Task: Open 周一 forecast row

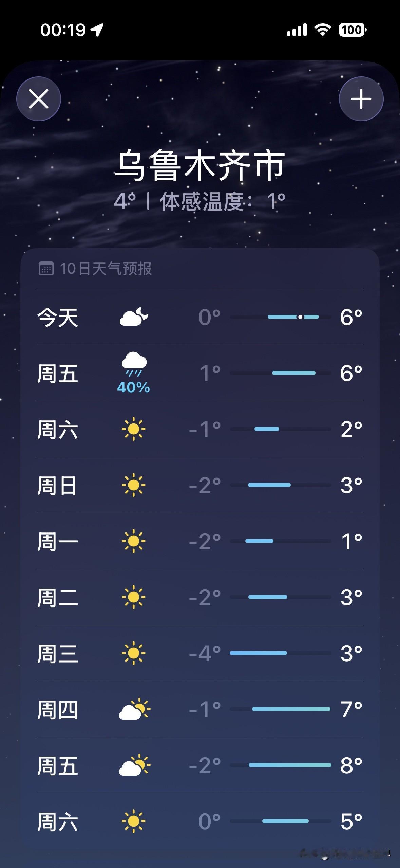Action: pyautogui.click(x=200, y=541)
